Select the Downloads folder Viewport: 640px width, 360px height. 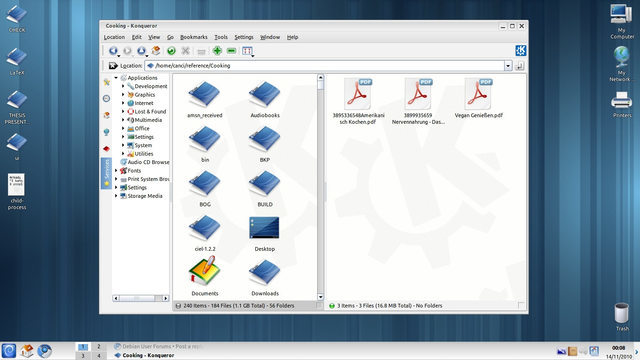click(x=264, y=277)
